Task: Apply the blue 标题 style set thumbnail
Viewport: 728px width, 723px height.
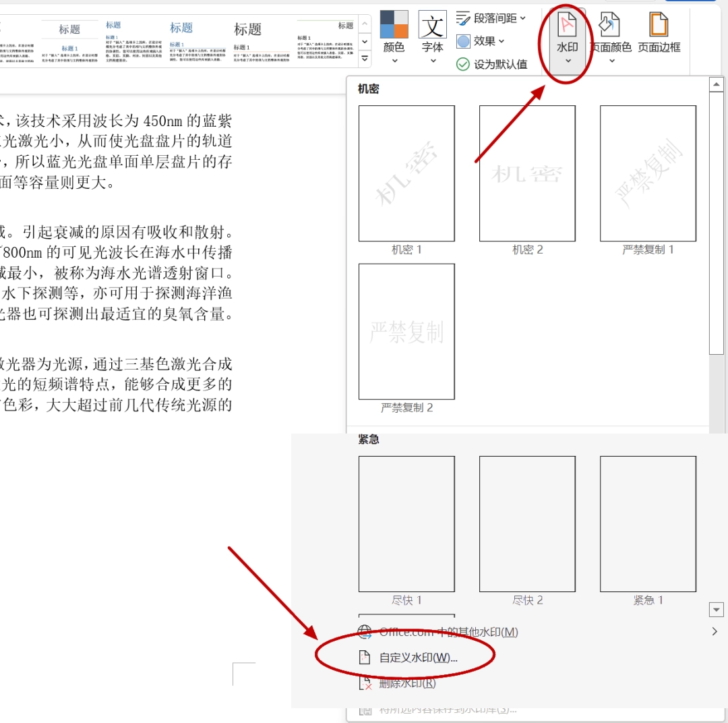Action: pos(198,41)
